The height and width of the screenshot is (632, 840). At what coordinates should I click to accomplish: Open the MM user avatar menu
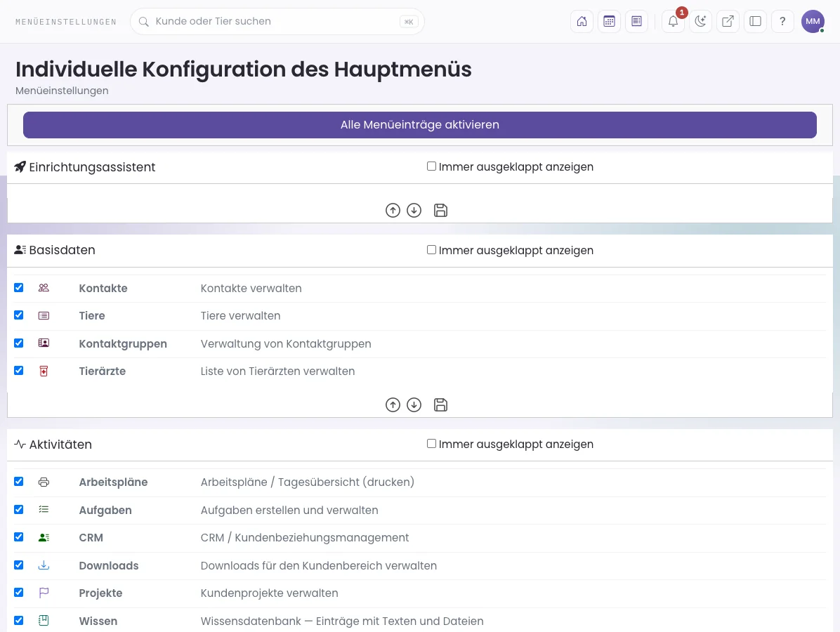tap(813, 22)
